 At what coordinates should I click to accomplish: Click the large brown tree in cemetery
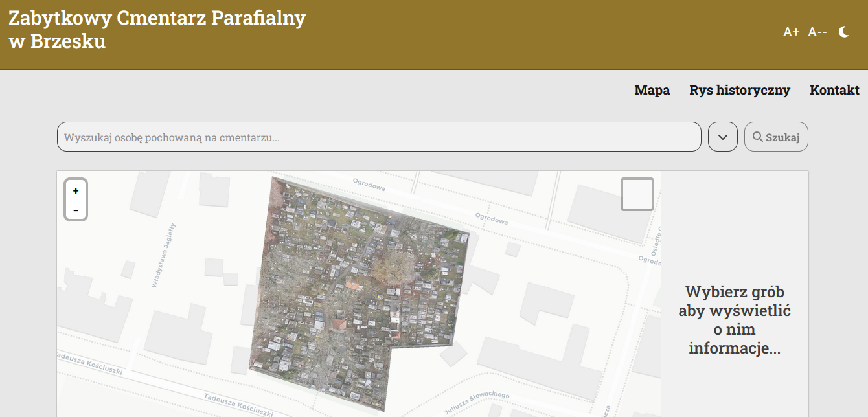393,267
